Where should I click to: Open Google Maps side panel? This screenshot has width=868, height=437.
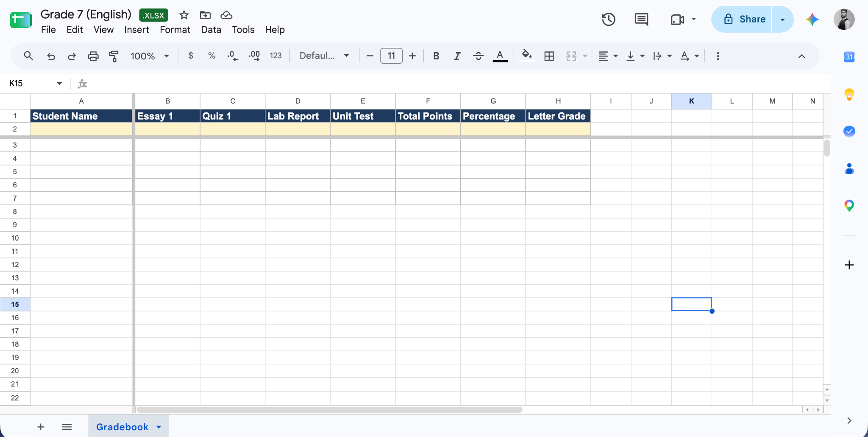pyautogui.click(x=849, y=206)
